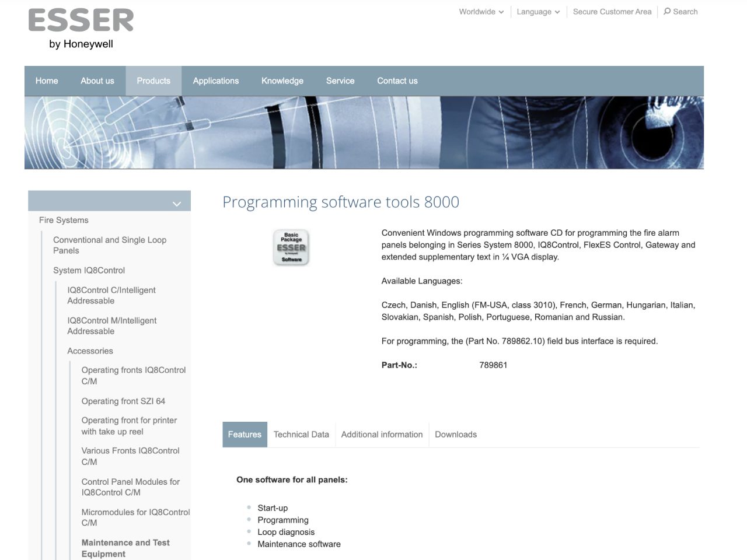Open Secure Customer Area link
Viewport: 747px width, 560px height.
[612, 12]
